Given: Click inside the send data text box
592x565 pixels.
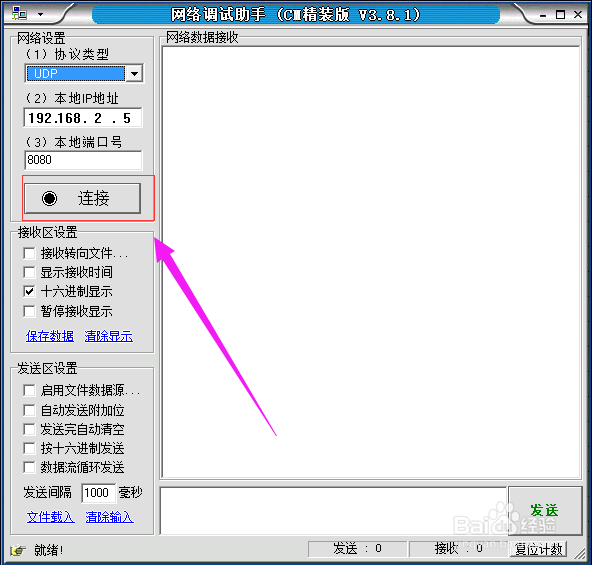Looking at the screenshot, I should pyautogui.click(x=333, y=511).
